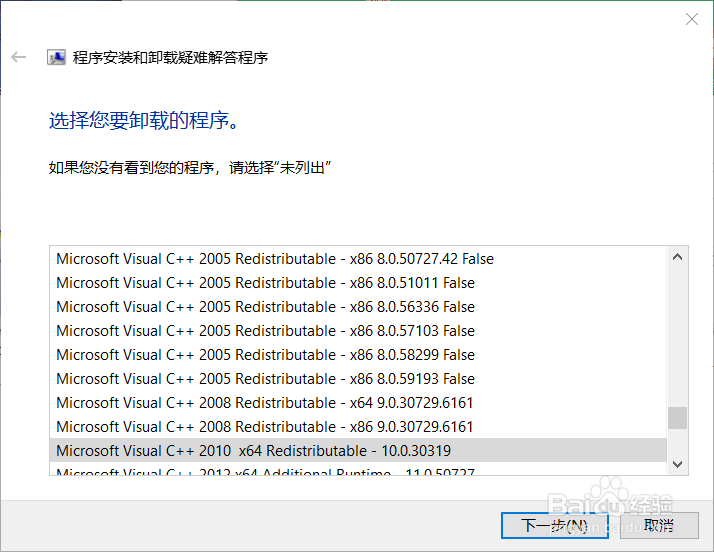Image resolution: width=714 pixels, height=552 pixels.
Task: Select Visual C++ 2010 x64 Redistributable 10.0.30319
Action: coord(358,451)
